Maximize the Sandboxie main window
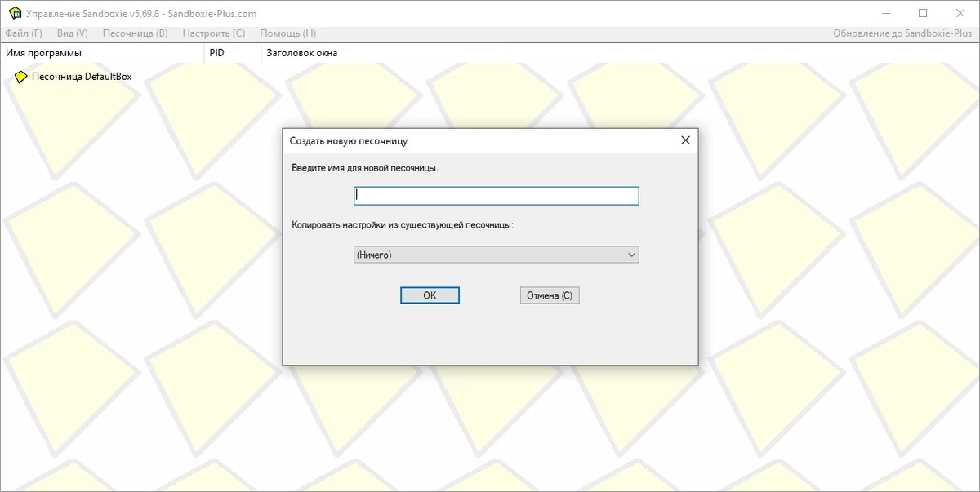 923,14
